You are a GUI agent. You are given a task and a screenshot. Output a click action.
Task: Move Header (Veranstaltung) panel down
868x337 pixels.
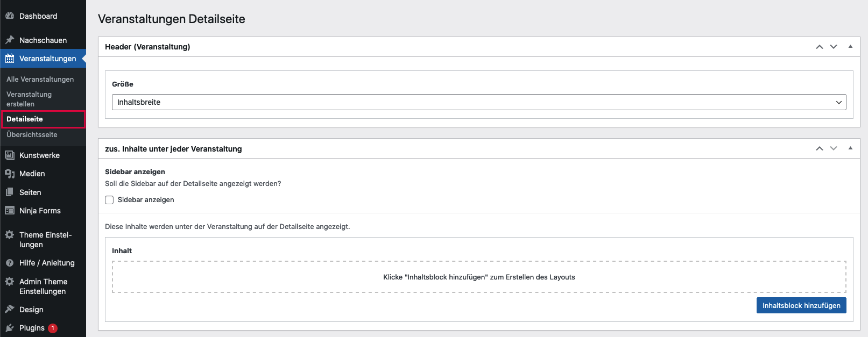(x=834, y=47)
